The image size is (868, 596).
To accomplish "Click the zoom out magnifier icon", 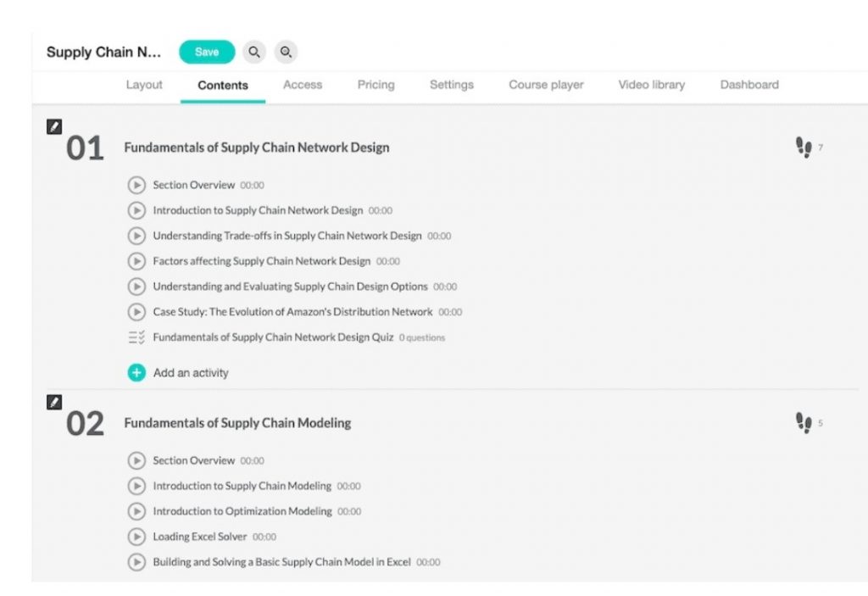I will pyautogui.click(x=287, y=53).
